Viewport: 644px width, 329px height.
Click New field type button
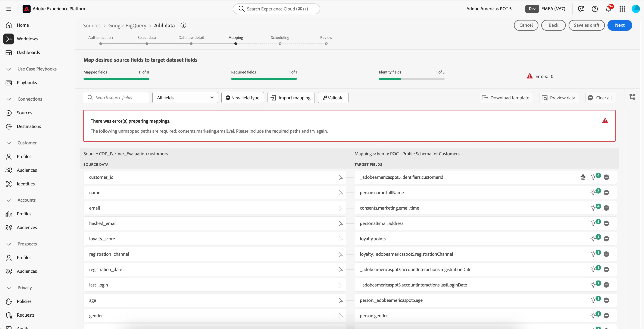[x=243, y=98]
